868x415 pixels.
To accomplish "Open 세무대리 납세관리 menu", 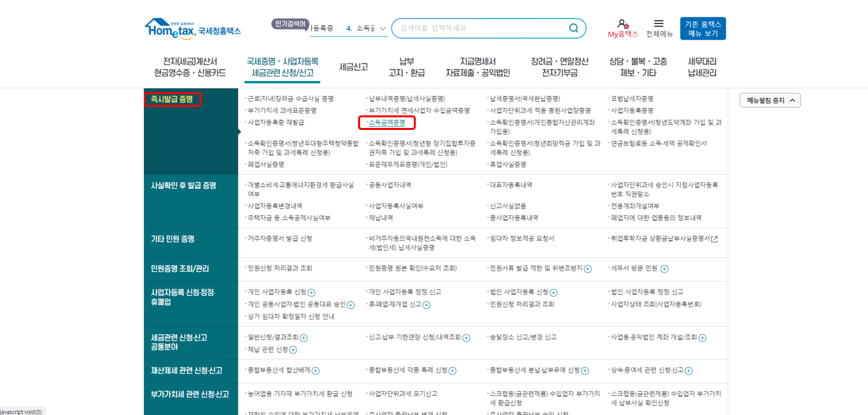I will coord(702,67).
